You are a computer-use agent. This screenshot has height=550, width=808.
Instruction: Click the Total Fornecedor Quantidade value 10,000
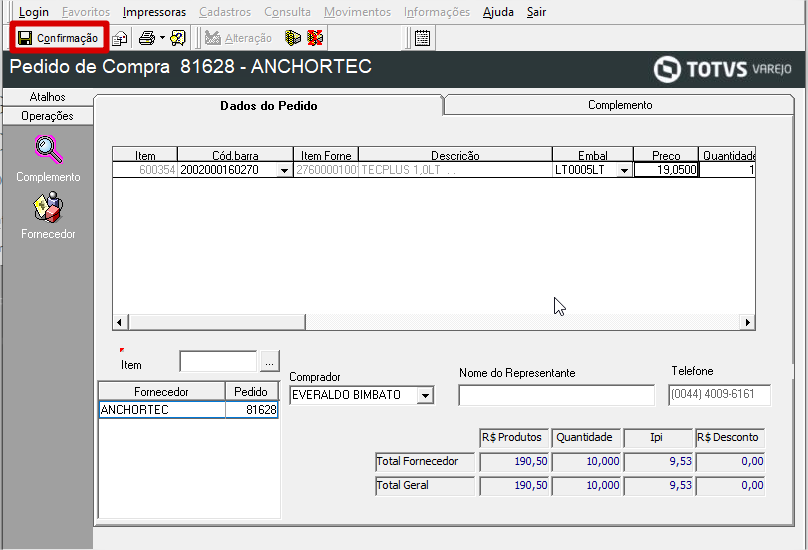(x=586, y=461)
